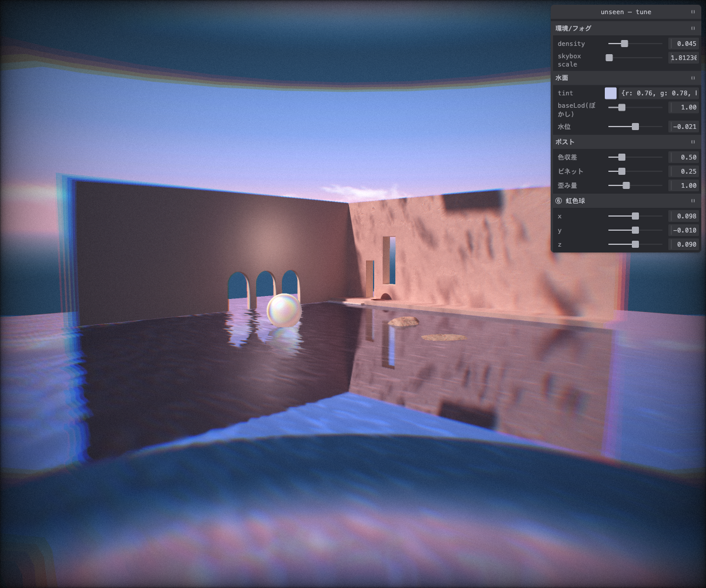Click the '色収差' label text

(x=568, y=157)
